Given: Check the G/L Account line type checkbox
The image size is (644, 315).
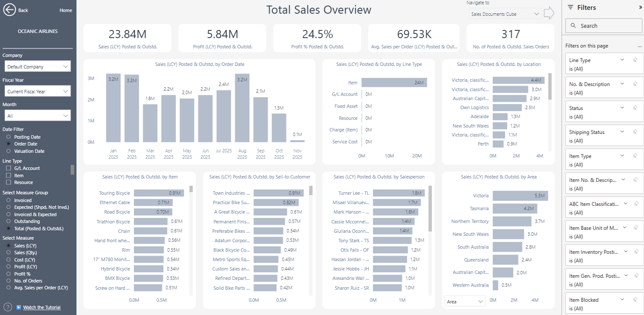Looking at the screenshot, I should pyautogui.click(x=9, y=168).
